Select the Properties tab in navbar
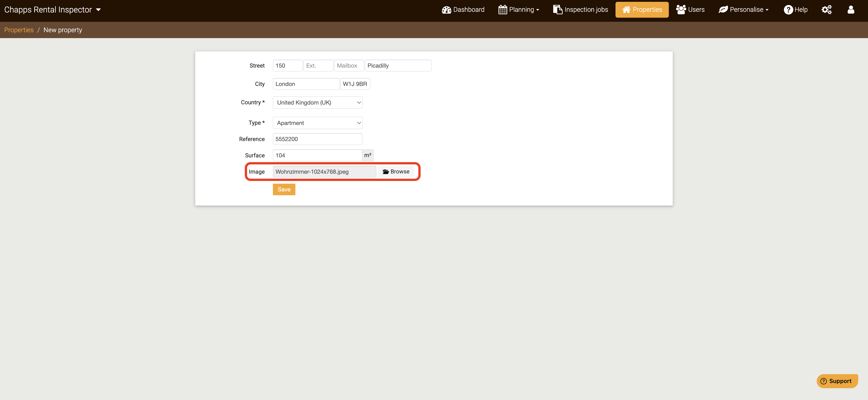Viewport: 868px width, 400px height. 642,10
